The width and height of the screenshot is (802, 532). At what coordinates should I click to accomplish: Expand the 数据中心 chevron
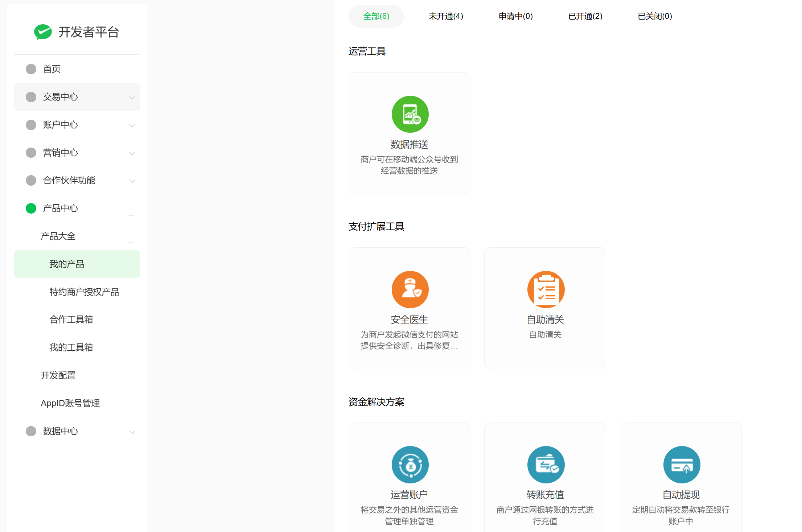coord(132,432)
